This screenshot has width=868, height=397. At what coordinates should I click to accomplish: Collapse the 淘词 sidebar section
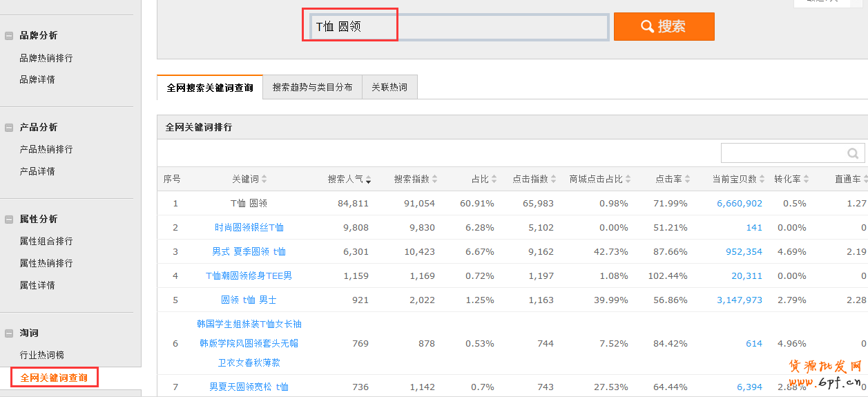pos(9,333)
